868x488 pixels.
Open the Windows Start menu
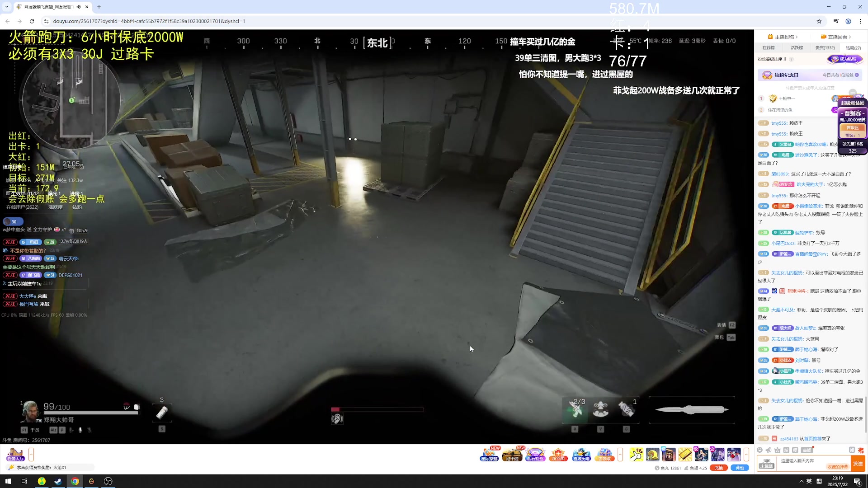click(8, 481)
